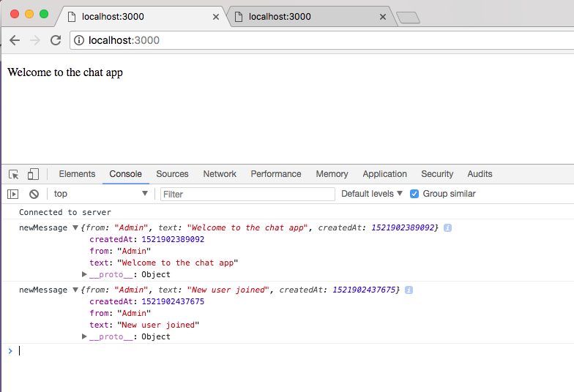Open the Elements tab
This screenshot has height=392, width=574.
click(x=77, y=174)
